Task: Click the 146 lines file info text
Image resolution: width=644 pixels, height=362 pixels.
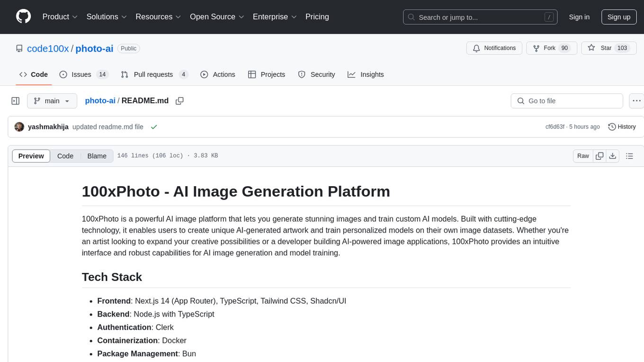Action: click(168, 156)
